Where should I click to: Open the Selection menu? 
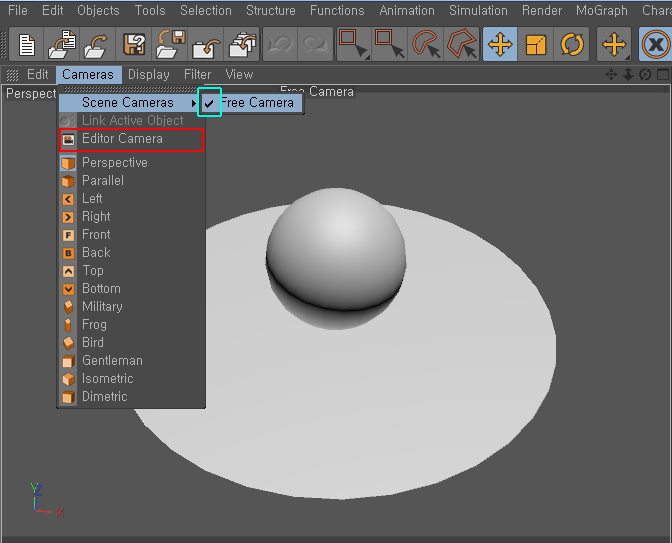(x=206, y=10)
